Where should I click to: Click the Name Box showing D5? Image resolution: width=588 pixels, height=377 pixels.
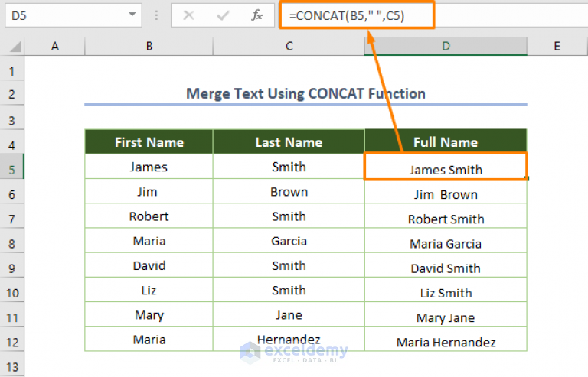(61, 15)
